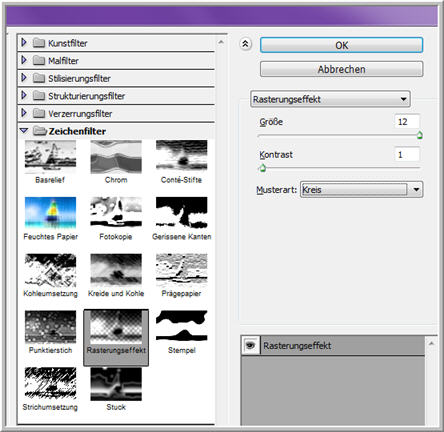Select the Basrelief filter thumbnail
This screenshot has width=444, height=432.
50,157
